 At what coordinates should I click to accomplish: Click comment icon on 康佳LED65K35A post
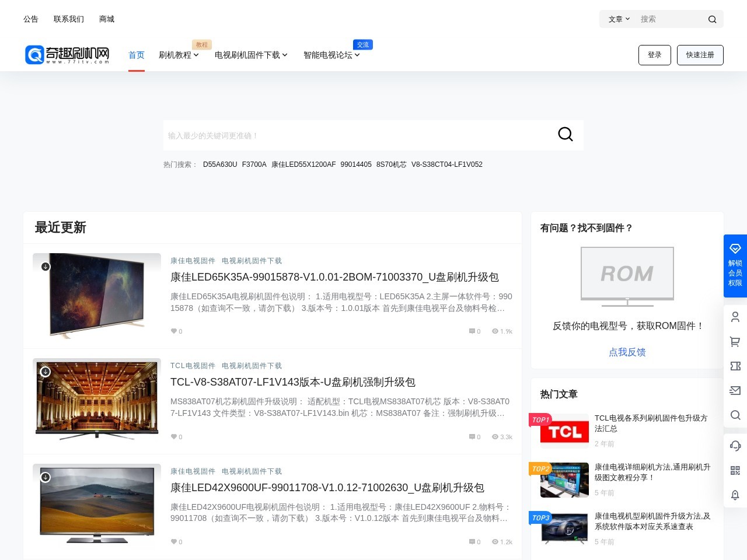point(472,331)
